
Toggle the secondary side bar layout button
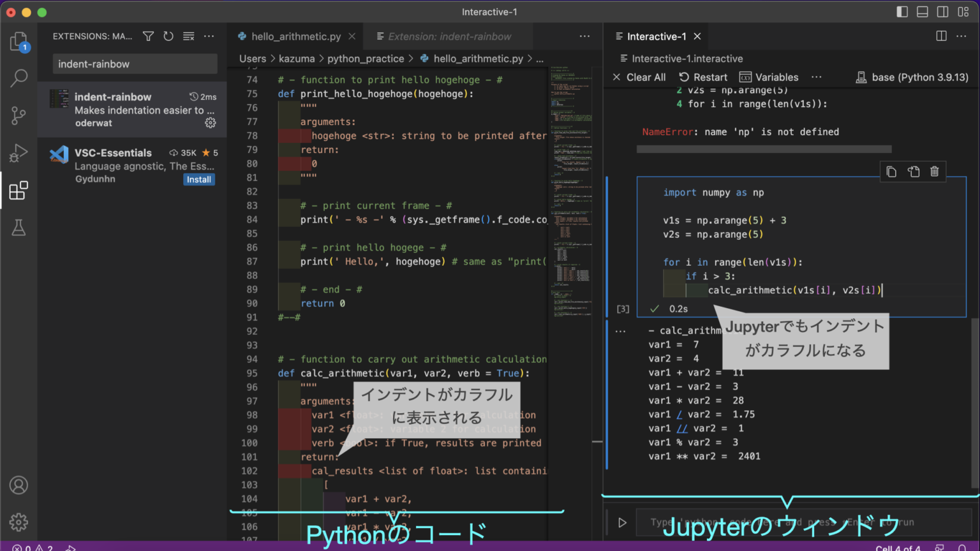tap(942, 12)
